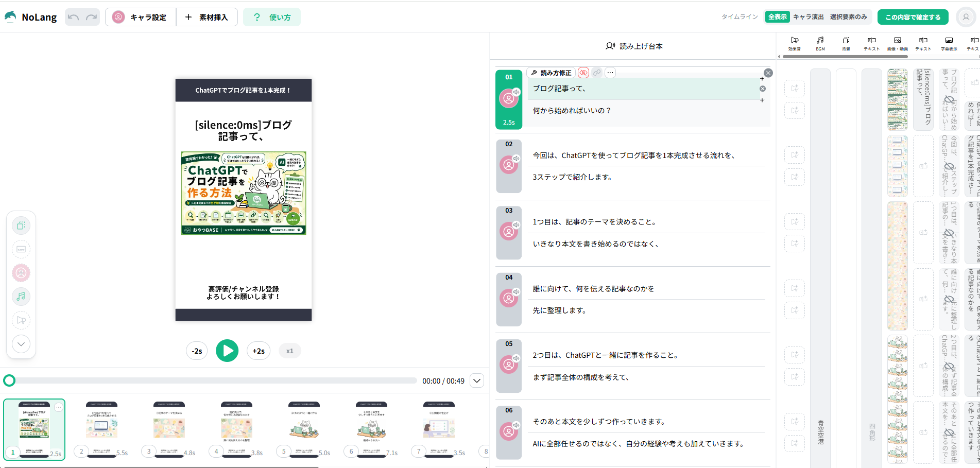The width and height of the screenshot is (980, 468).
Task: Skip forward with the +2s button
Action: click(259, 351)
